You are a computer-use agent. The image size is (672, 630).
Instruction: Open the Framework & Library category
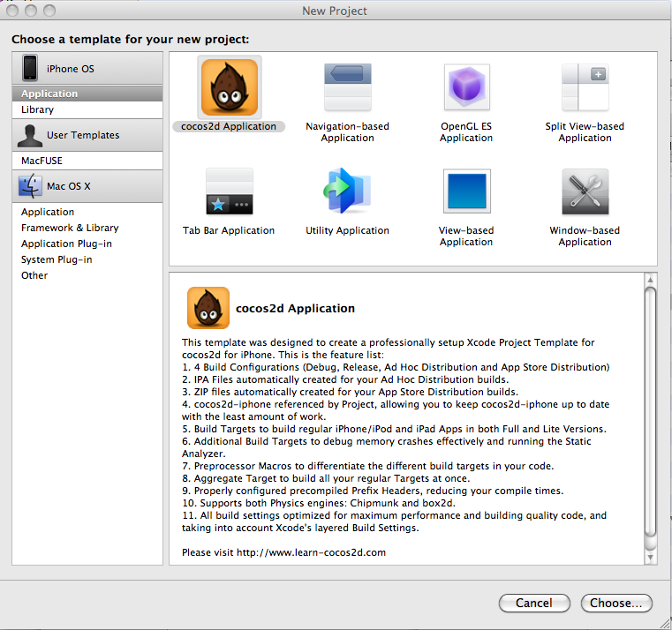87,228
